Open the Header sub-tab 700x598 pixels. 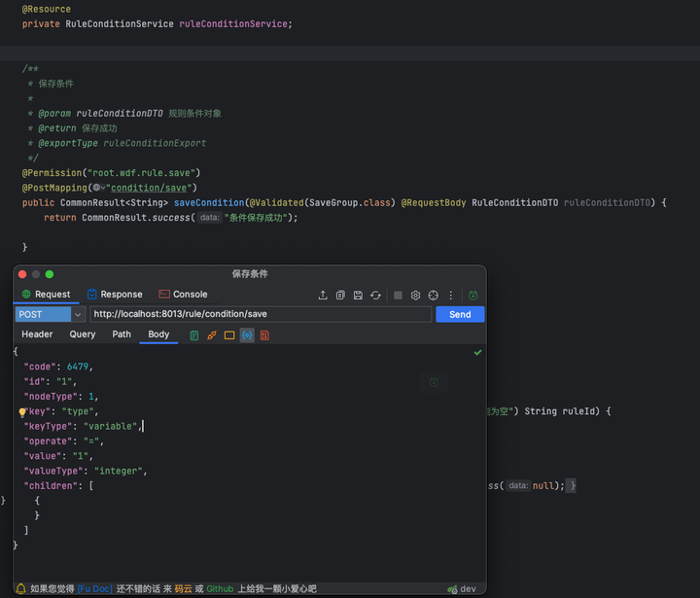(37, 334)
